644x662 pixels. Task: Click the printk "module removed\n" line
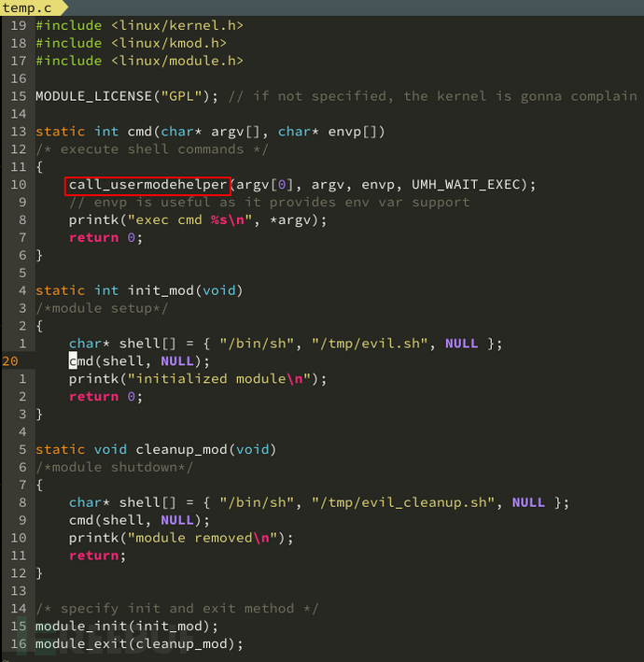click(x=181, y=539)
